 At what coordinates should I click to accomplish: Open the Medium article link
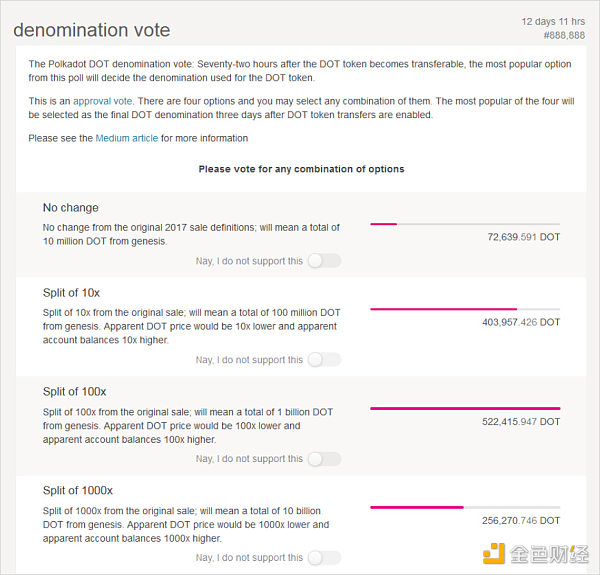click(127, 138)
